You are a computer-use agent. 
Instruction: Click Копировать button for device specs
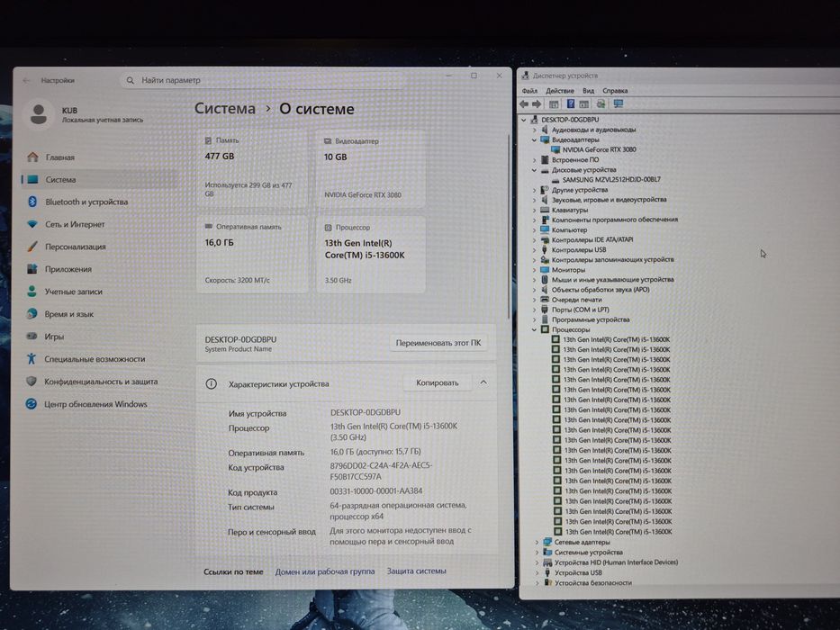pyautogui.click(x=438, y=383)
